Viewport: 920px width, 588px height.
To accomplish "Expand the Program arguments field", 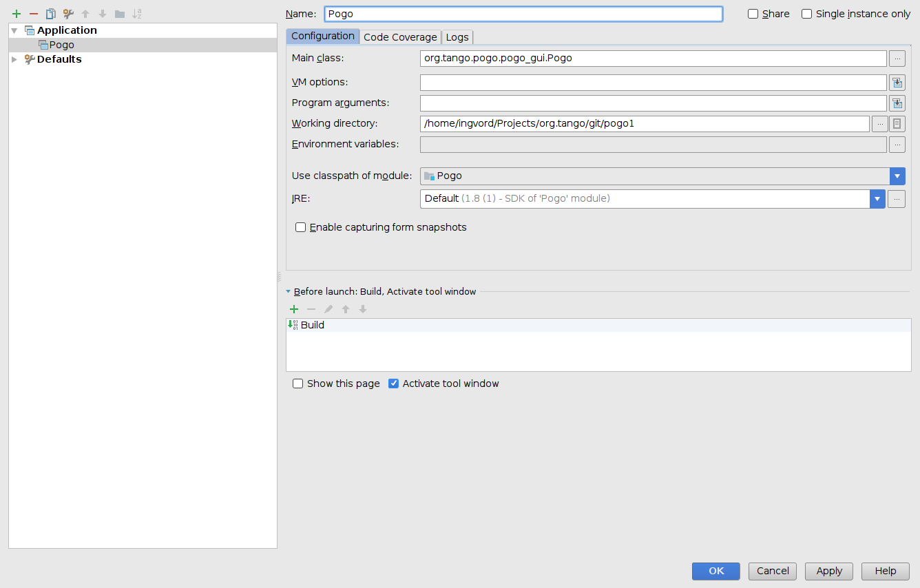I will [x=897, y=103].
